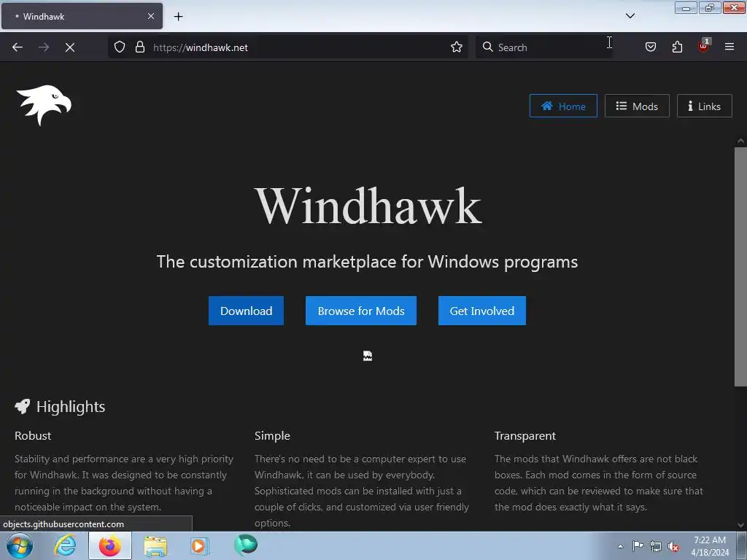Viewport: 747px width, 560px height.
Task: Click the browser forward arrow
Action: click(x=44, y=47)
